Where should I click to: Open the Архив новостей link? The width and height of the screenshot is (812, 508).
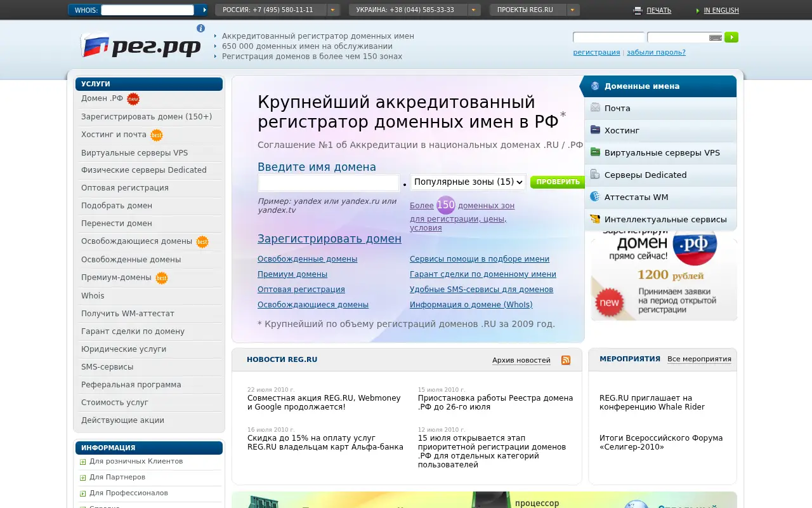521,361
